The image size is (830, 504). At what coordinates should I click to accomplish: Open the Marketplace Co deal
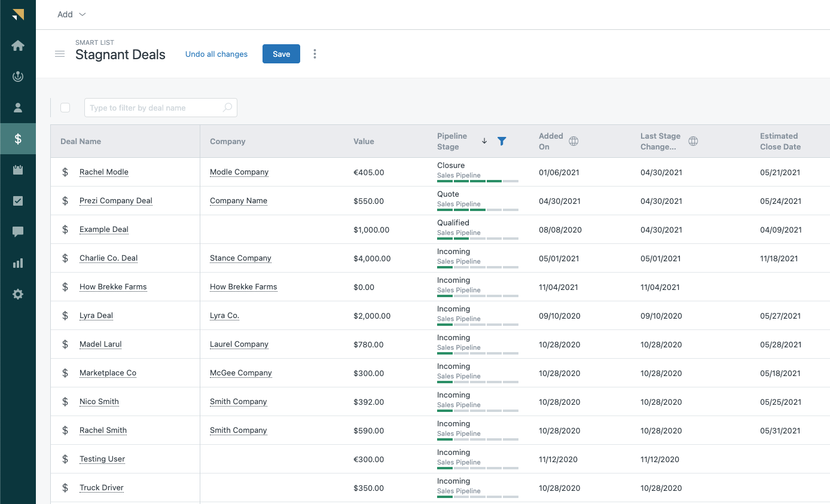pos(108,373)
